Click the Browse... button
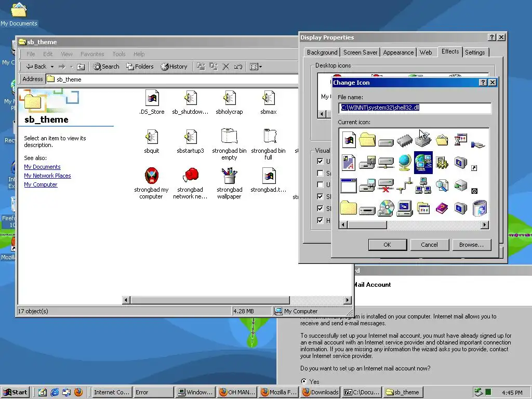Image resolution: width=532 pixels, height=399 pixels. tap(472, 245)
